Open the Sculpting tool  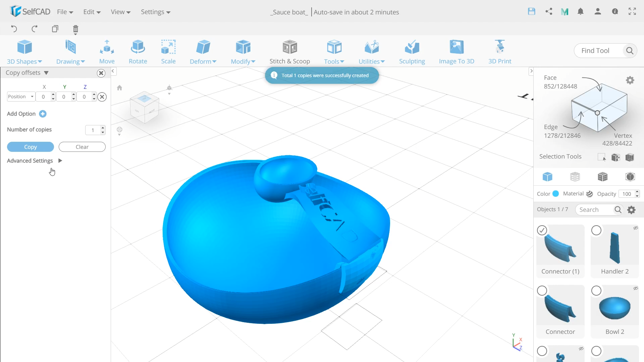click(x=412, y=52)
